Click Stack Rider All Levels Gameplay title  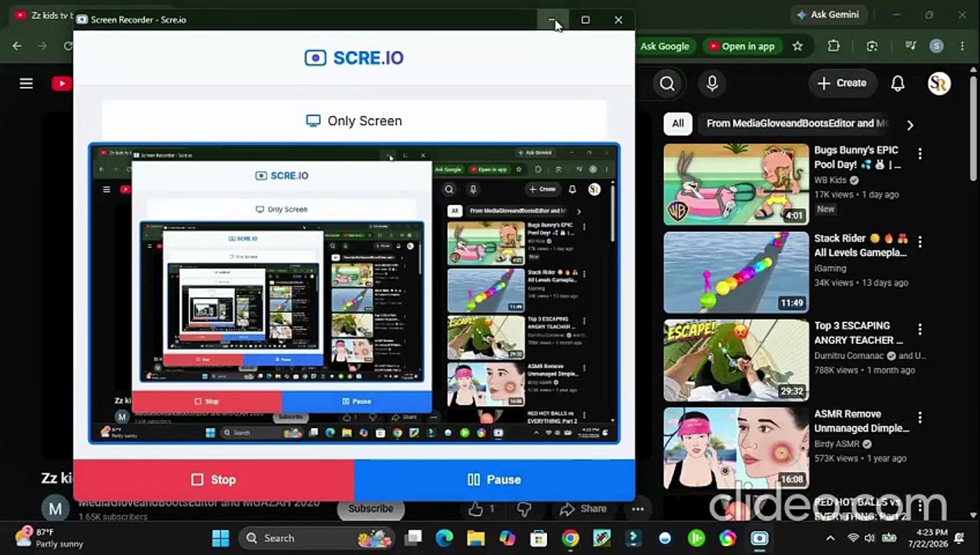861,245
